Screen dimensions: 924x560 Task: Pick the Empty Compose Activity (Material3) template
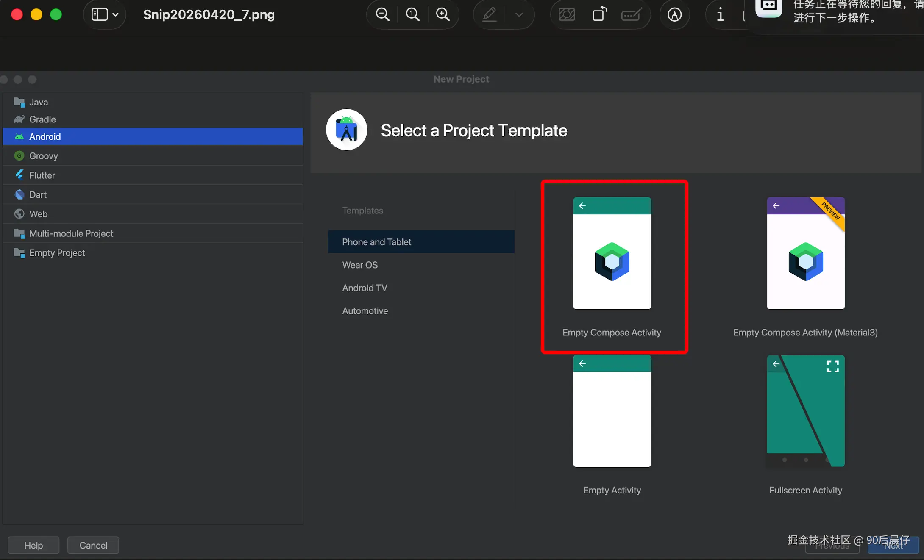pos(805,253)
